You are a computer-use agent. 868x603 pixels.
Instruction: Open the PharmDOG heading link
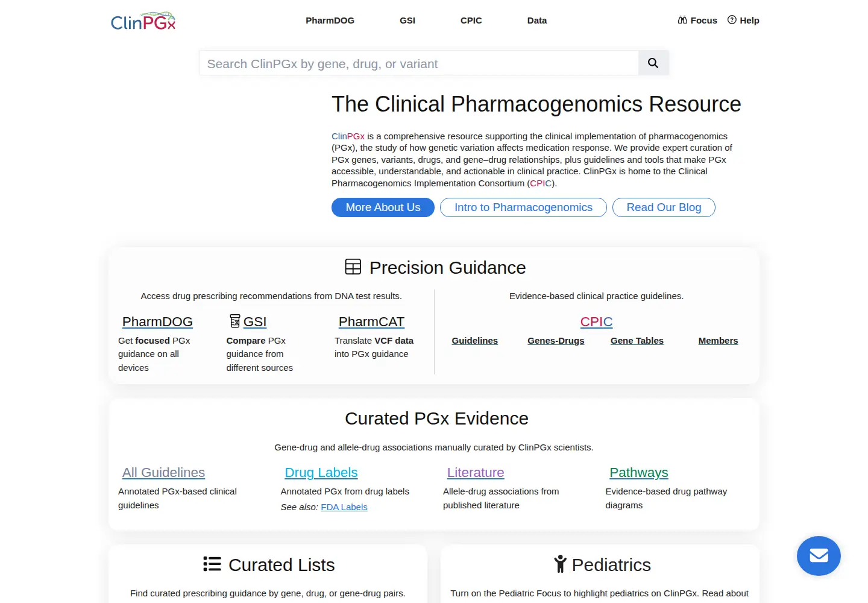(x=157, y=322)
